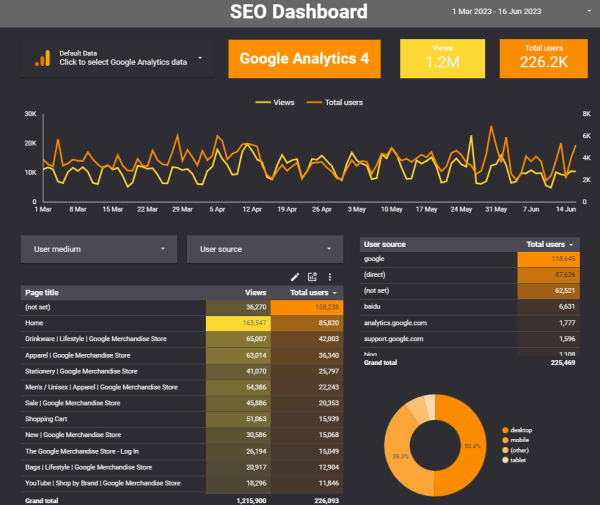Click the 158,238 total users cell

[307, 307]
